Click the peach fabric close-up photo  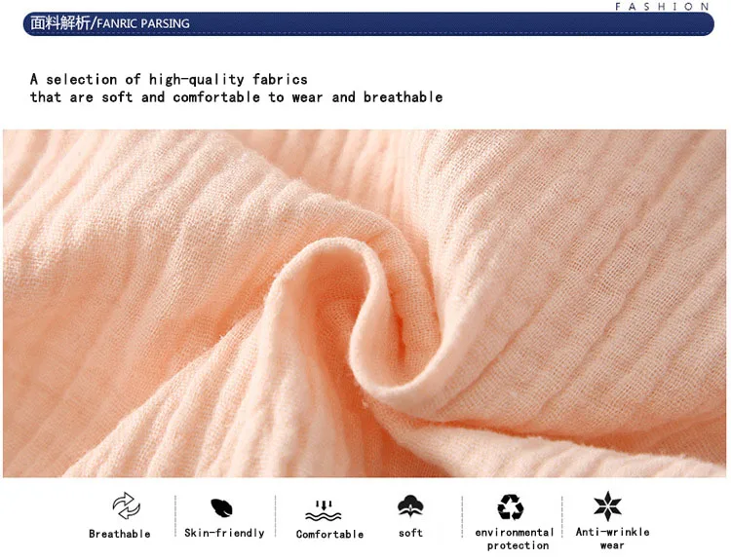tap(365, 303)
